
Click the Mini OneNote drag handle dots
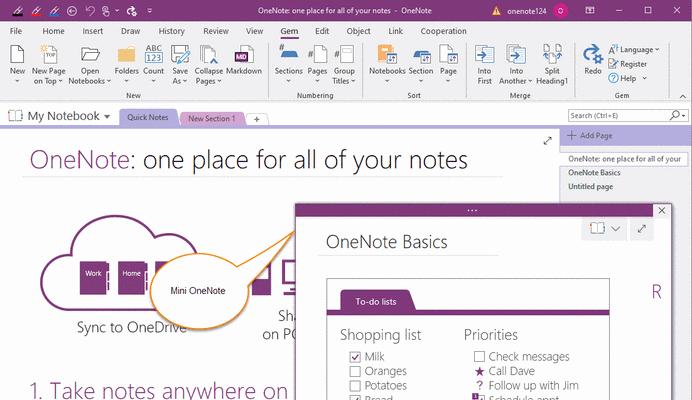pyautogui.click(x=472, y=211)
